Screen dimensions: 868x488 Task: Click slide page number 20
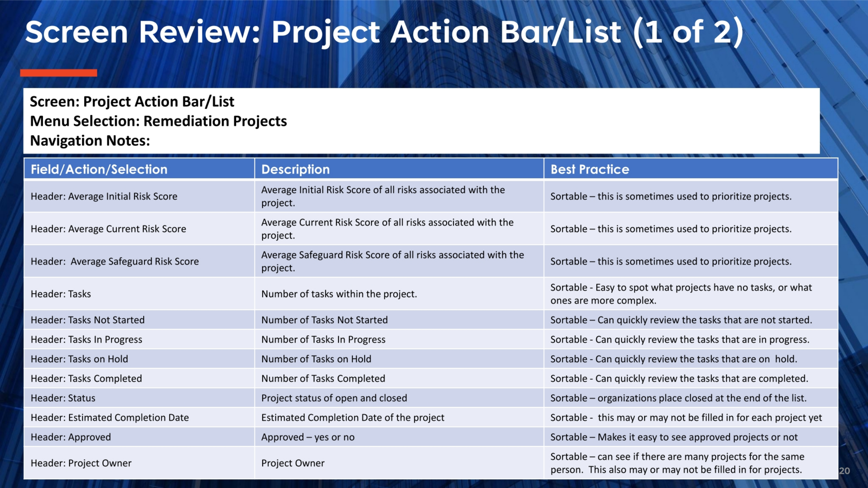point(844,471)
